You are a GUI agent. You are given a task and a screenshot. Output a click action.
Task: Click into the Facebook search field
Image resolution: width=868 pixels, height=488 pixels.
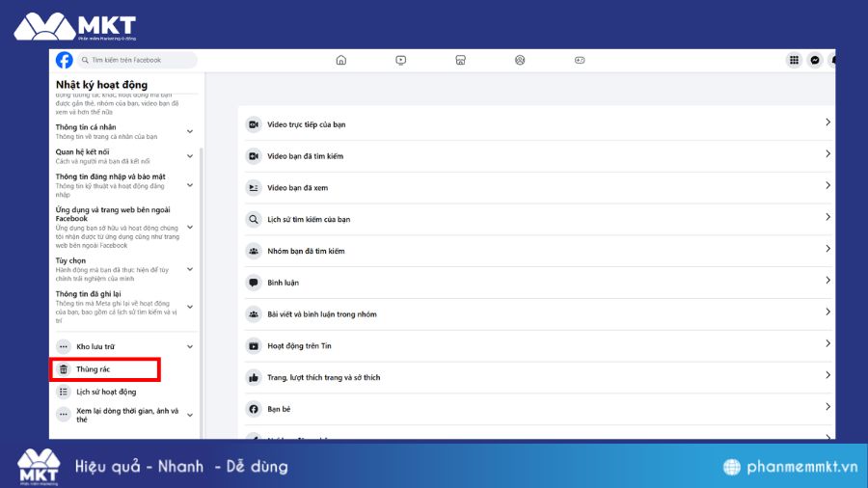point(137,60)
